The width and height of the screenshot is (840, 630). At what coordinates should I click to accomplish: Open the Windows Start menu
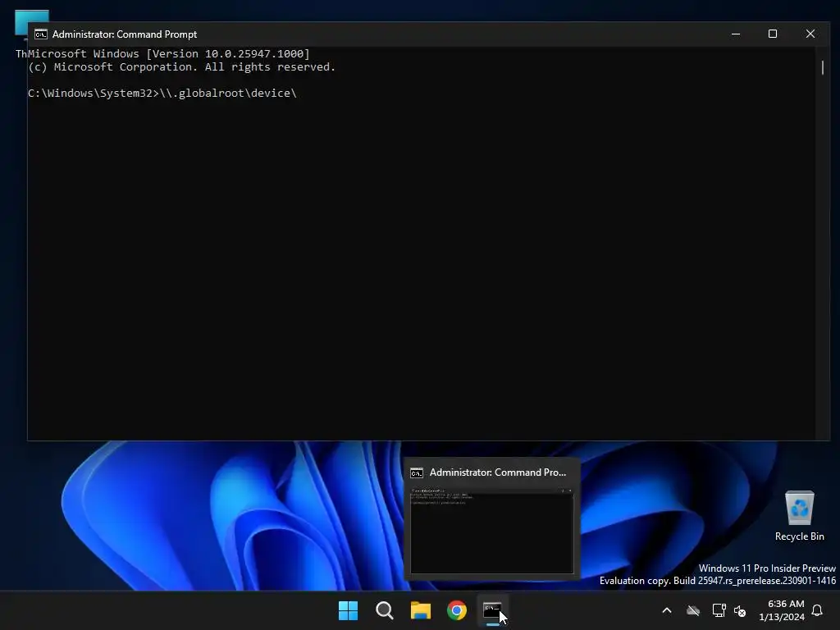(x=348, y=610)
